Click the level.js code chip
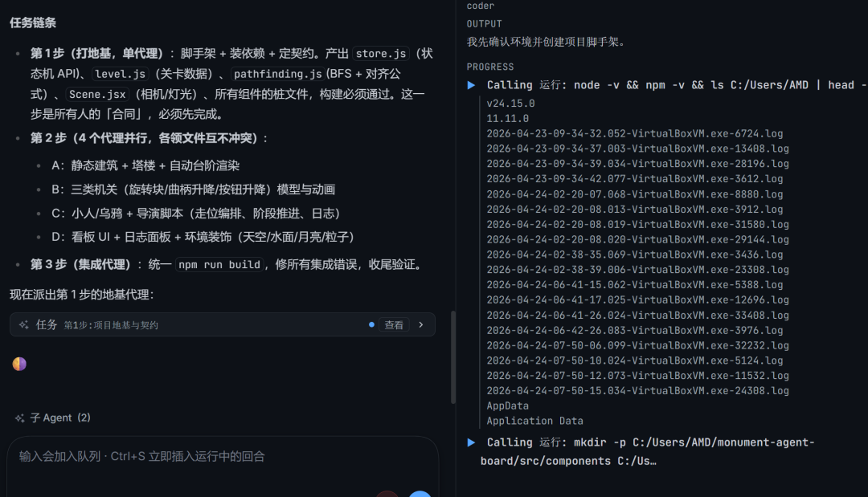Image resolution: width=868 pixels, height=497 pixels. pos(120,74)
